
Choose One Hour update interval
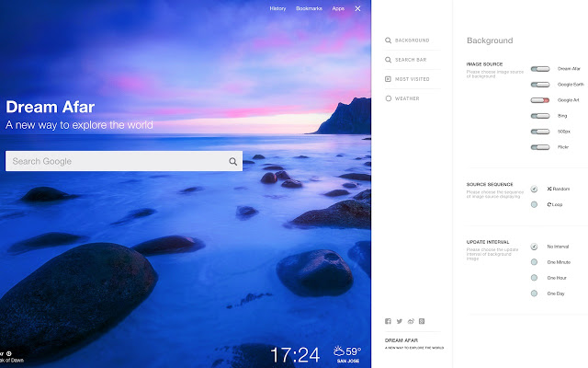pyautogui.click(x=534, y=278)
